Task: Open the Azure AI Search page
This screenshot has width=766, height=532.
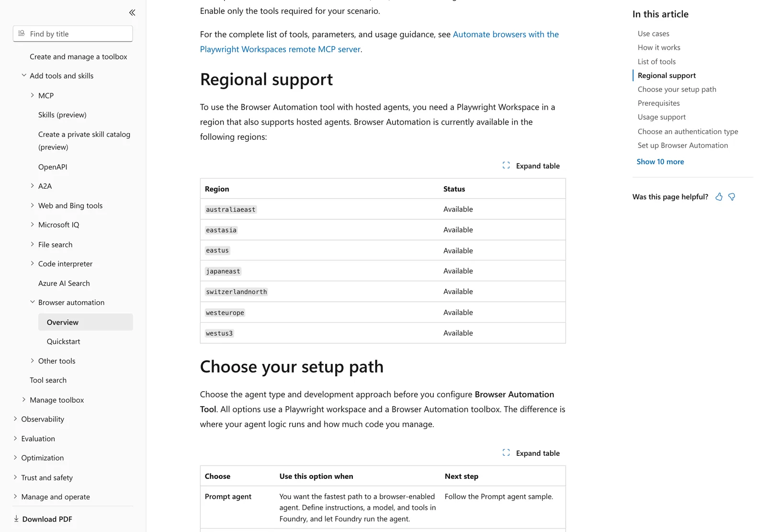Action: click(64, 283)
